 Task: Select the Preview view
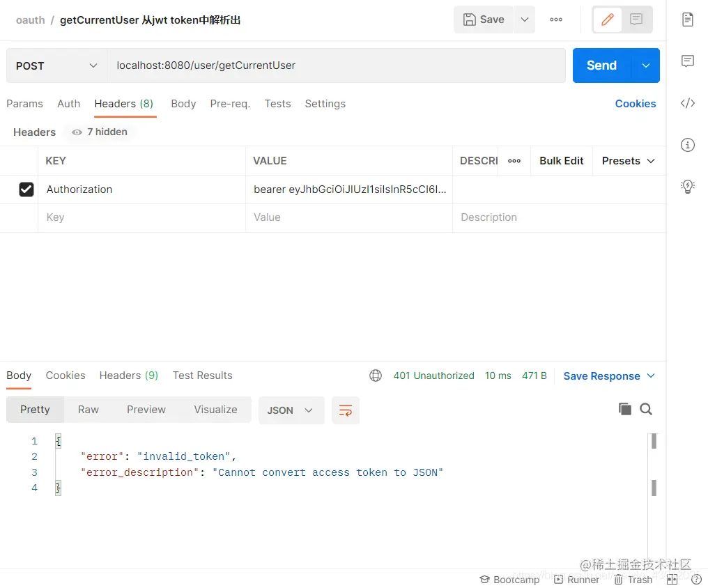146,410
